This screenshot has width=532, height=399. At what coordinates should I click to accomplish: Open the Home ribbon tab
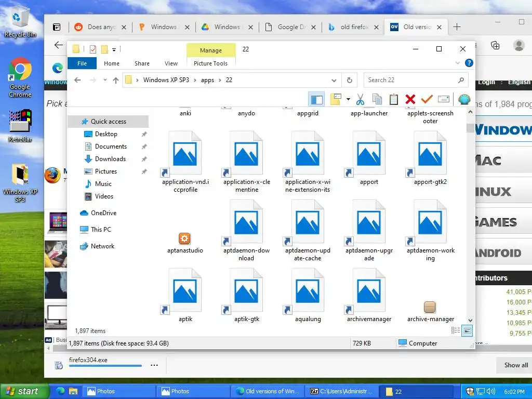point(112,63)
